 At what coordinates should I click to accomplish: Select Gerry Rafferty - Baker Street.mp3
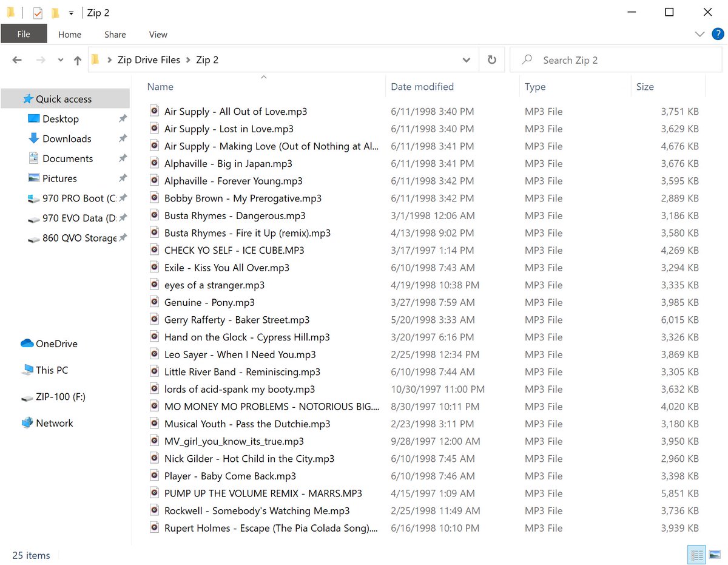tap(237, 320)
